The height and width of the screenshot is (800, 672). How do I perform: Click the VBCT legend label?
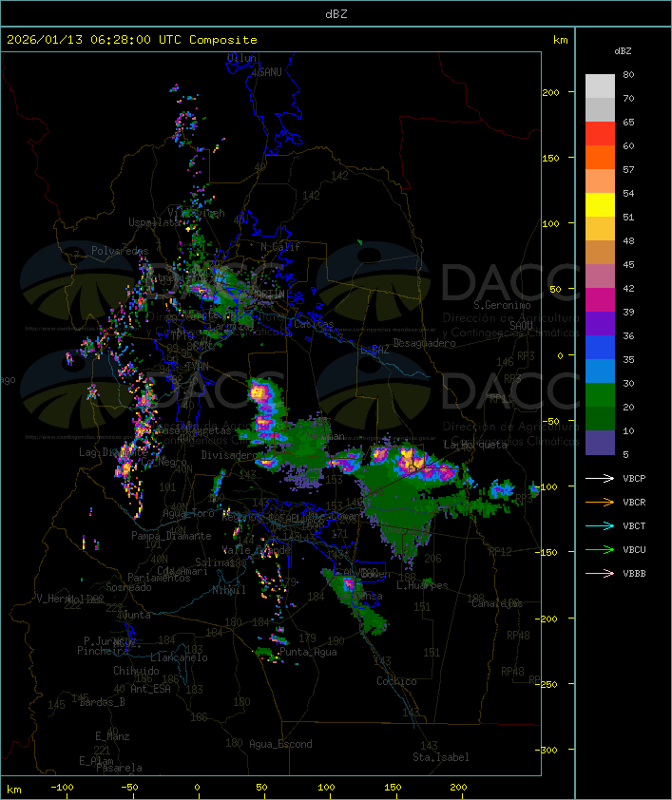(x=634, y=526)
